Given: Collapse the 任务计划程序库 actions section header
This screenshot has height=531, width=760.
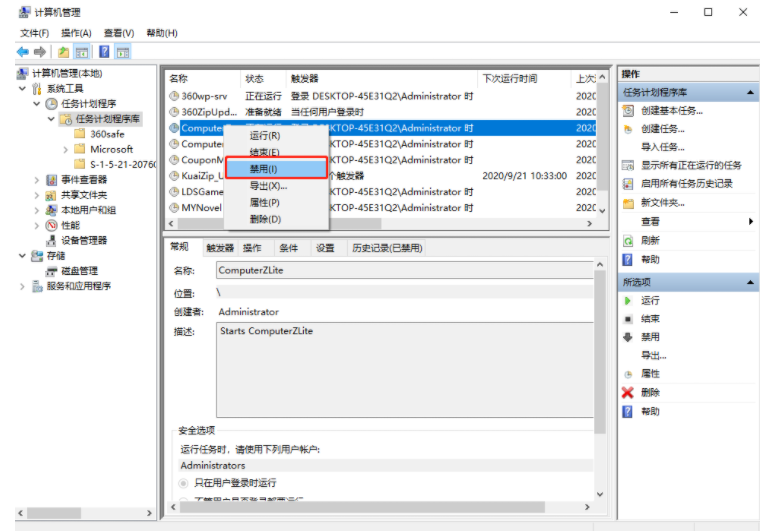Looking at the screenshot, I should (x=750, y=92).
